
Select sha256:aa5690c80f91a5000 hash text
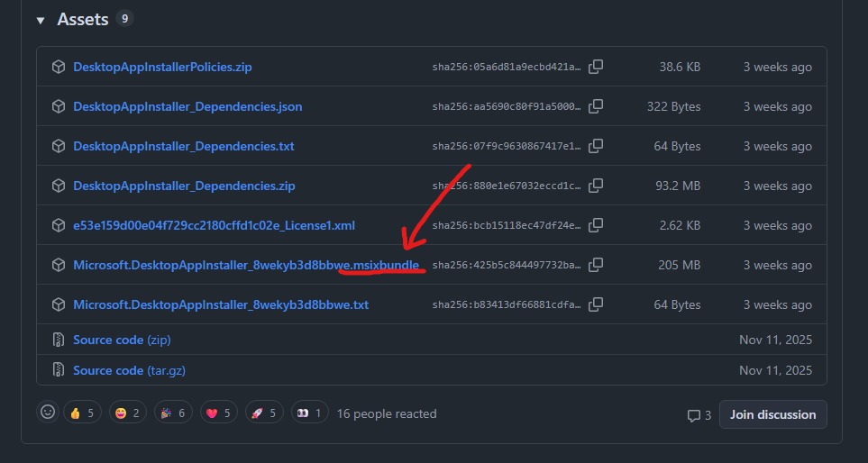click(507, 107)
